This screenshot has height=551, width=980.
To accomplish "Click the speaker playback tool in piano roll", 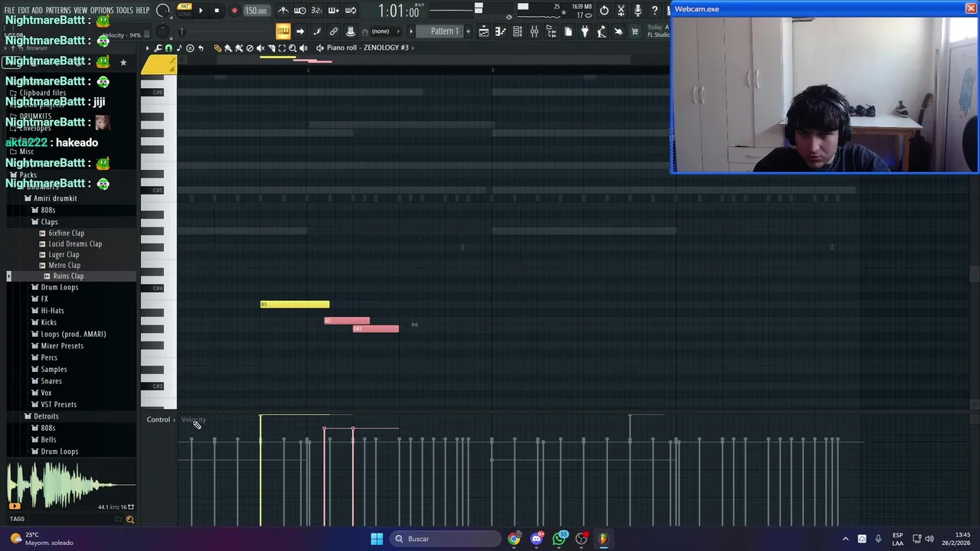I will [303, 48].
